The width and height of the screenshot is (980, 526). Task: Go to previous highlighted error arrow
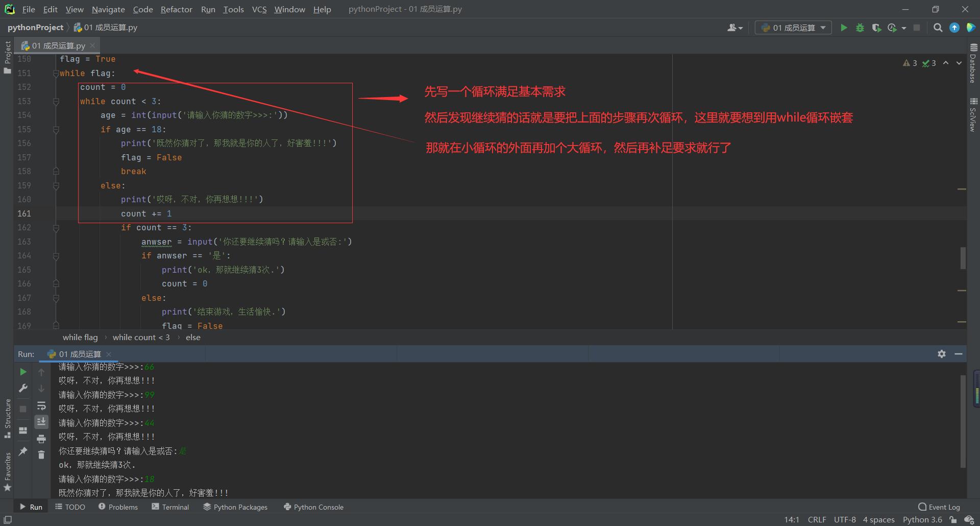pyautogui.click(x=946, y=63)
